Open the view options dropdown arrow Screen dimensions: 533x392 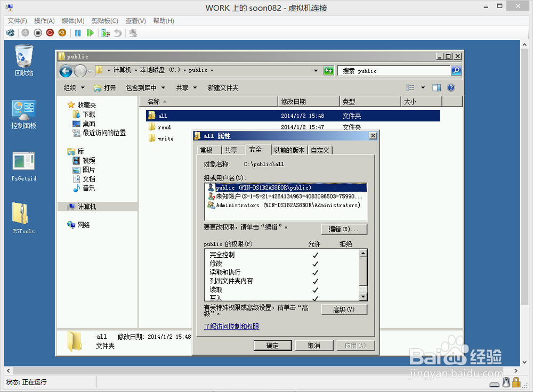pos(423,88)
